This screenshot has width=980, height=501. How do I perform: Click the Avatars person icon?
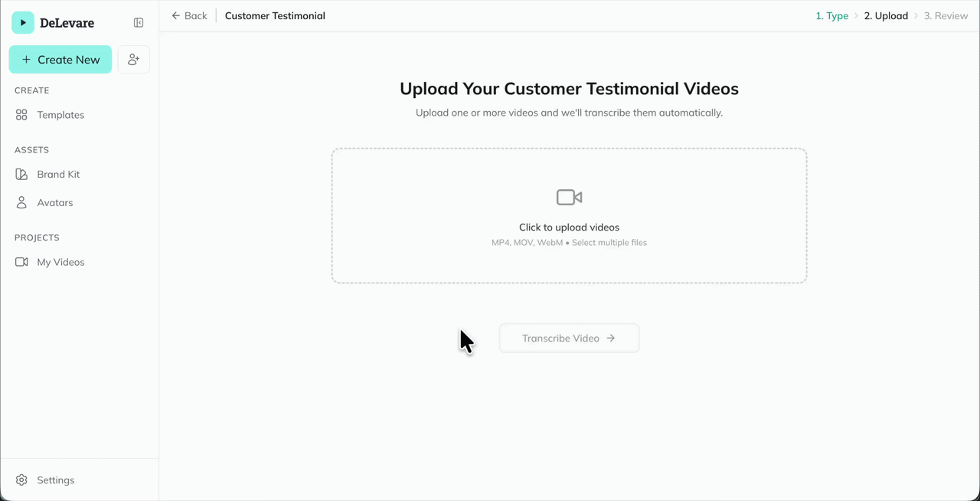(21, 203)
